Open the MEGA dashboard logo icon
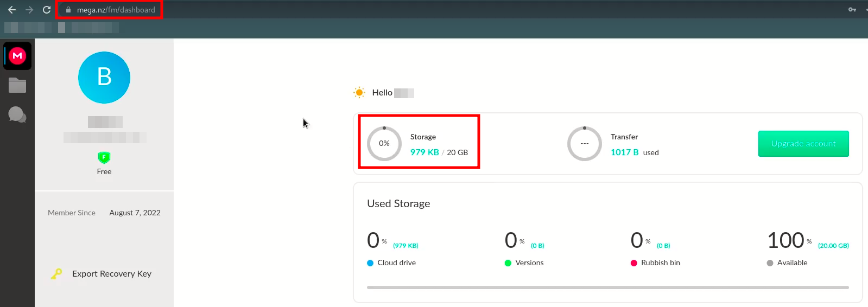The height and width of the screenshot is (307, 868). point(17,55)
